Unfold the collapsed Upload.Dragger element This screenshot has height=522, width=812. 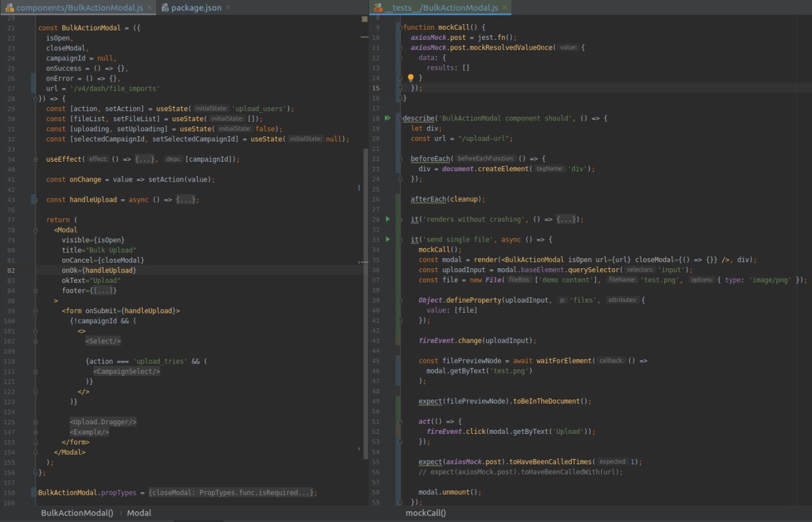coord(103,422)
